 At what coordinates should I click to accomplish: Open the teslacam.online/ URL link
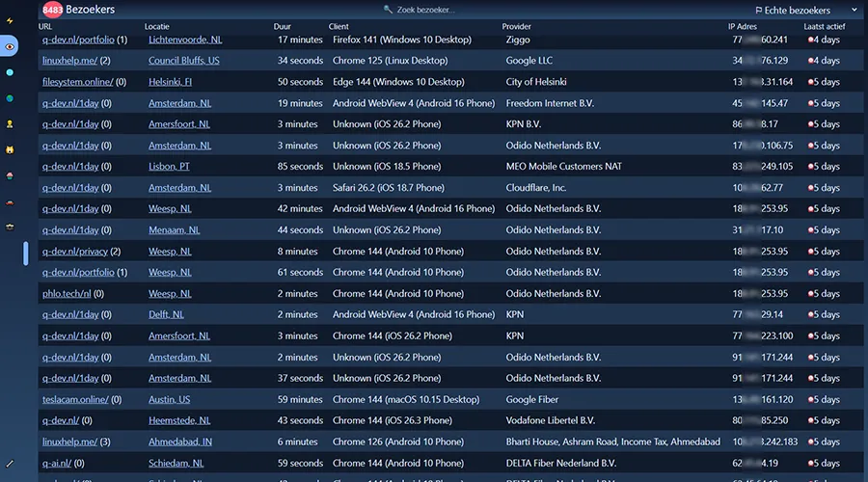coord(75,399)
